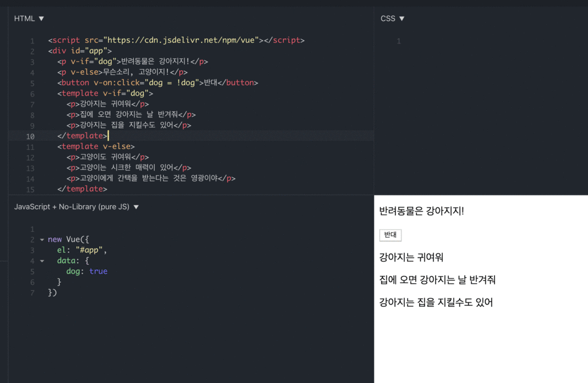Collapse the code fold on the new Vue line

pyautogui.click(x=41, y=239)
